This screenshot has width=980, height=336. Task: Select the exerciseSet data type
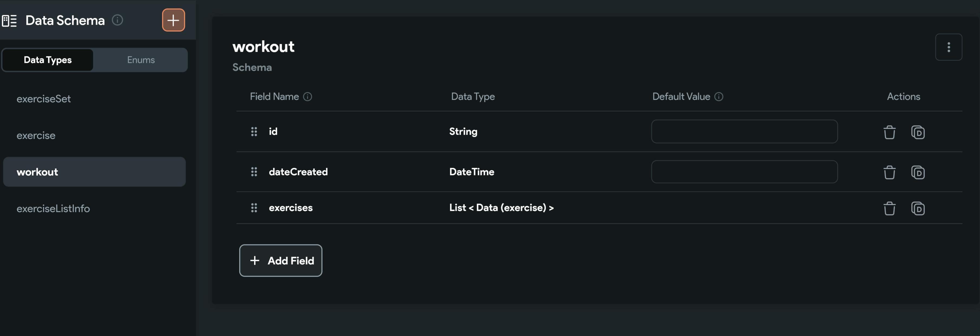click(x=44, y=99)
